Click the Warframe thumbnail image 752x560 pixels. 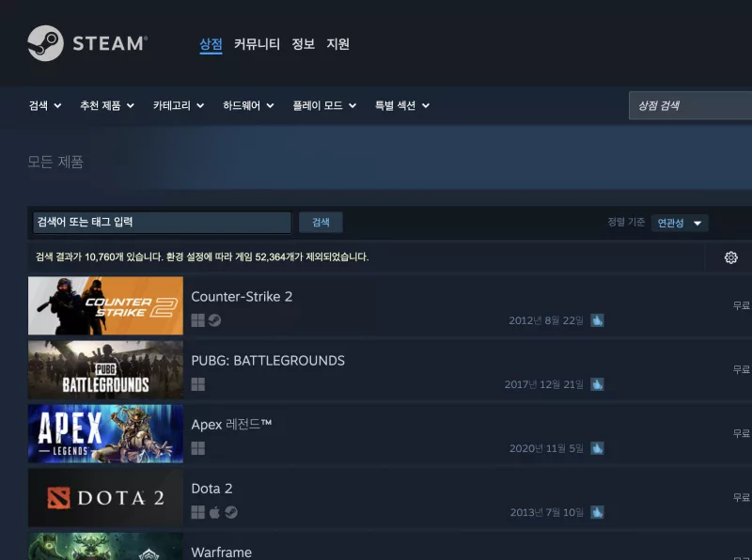[105, 546]
